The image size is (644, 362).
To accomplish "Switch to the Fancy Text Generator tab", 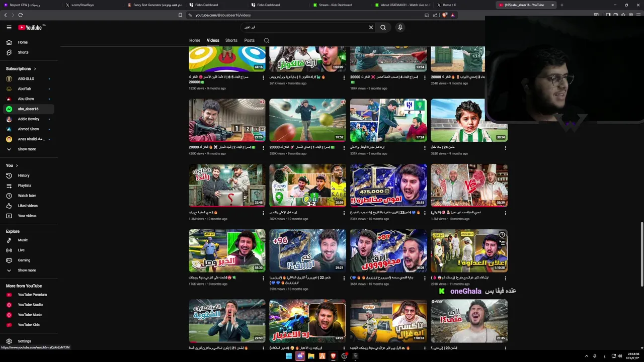I will [155, 5].
